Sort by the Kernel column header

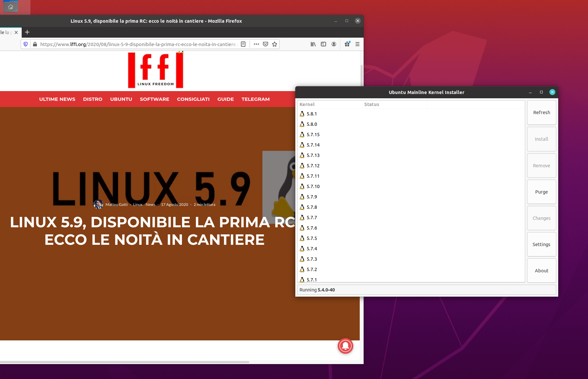pos(330,104)
